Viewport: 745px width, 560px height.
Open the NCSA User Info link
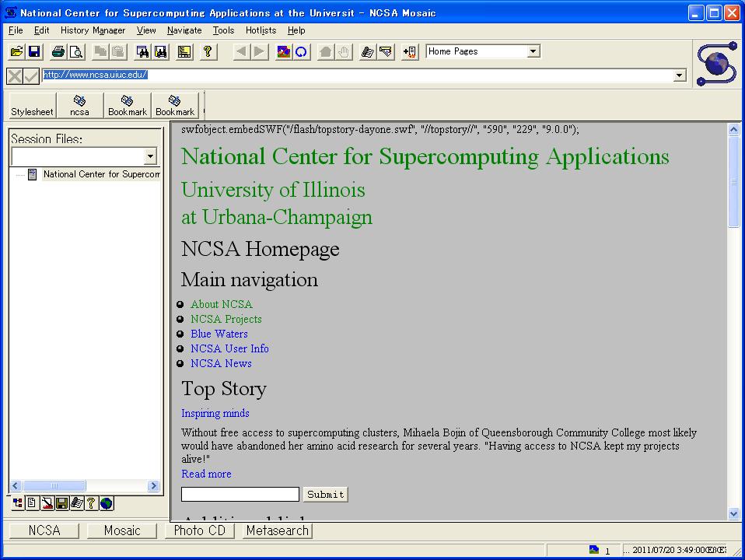point(229,348)
